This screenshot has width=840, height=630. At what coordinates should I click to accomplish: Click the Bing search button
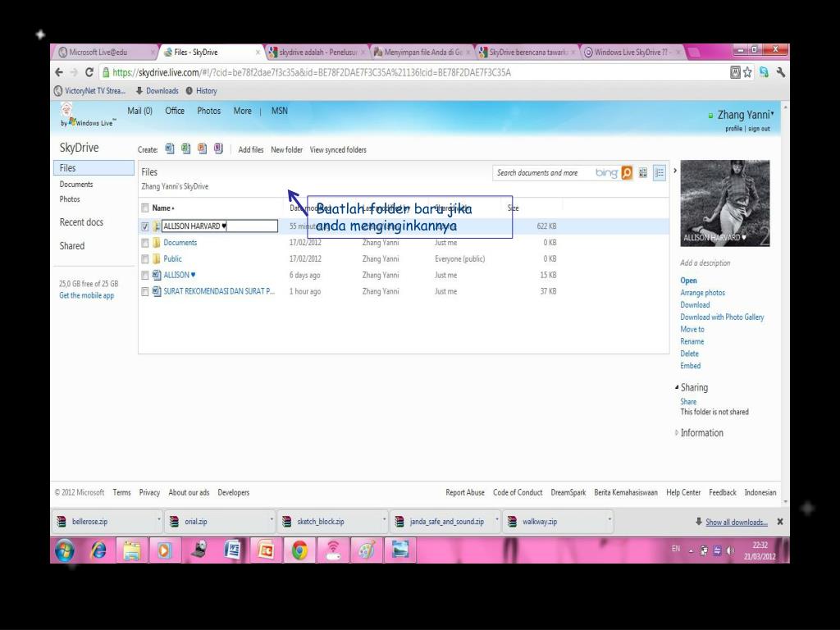pos(627,172)
